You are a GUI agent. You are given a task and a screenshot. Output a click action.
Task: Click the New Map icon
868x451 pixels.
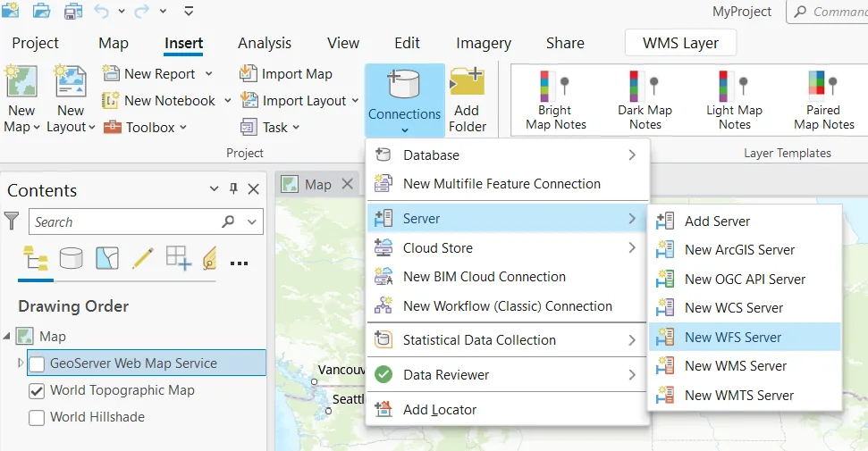(x=21, y=82)
